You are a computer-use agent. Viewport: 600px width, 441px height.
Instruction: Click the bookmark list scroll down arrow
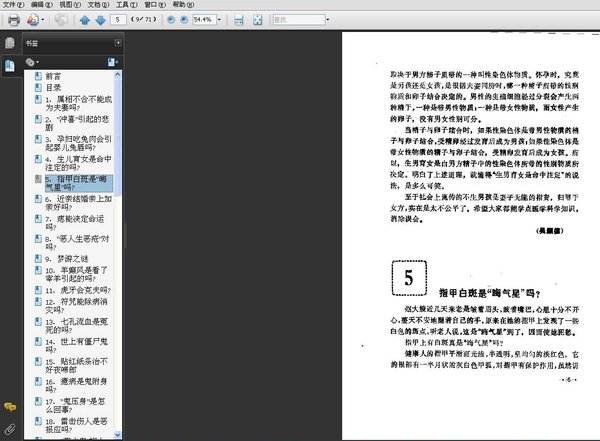117,435
